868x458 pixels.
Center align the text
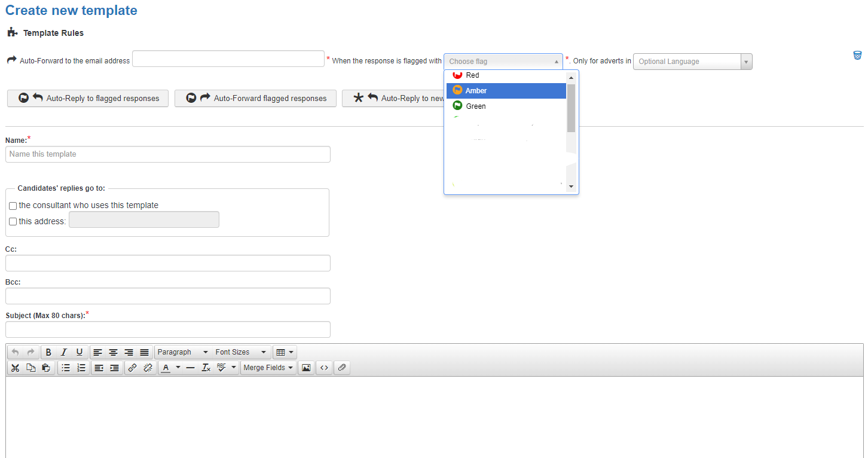coord(114,352)
